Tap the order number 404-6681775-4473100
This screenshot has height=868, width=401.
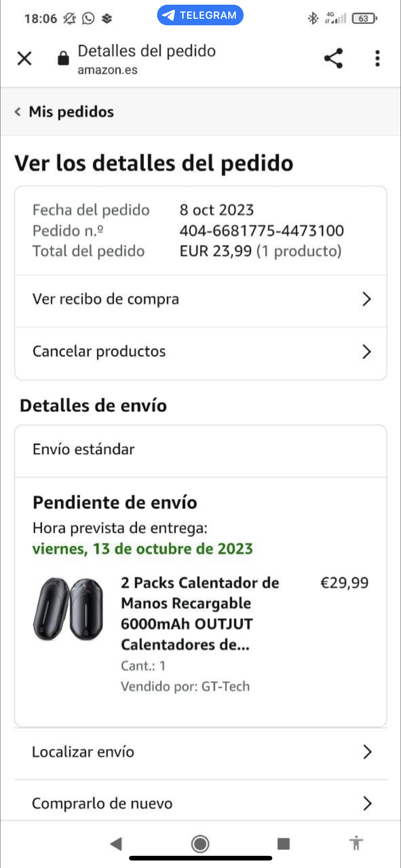click(x=261, y=231)
